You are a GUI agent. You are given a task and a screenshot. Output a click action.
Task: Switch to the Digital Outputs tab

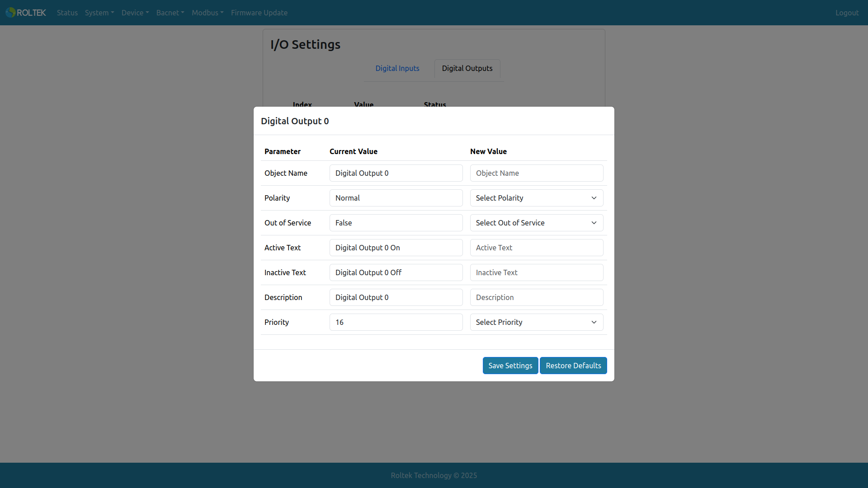pyautogui.click(x=467, y=68)
